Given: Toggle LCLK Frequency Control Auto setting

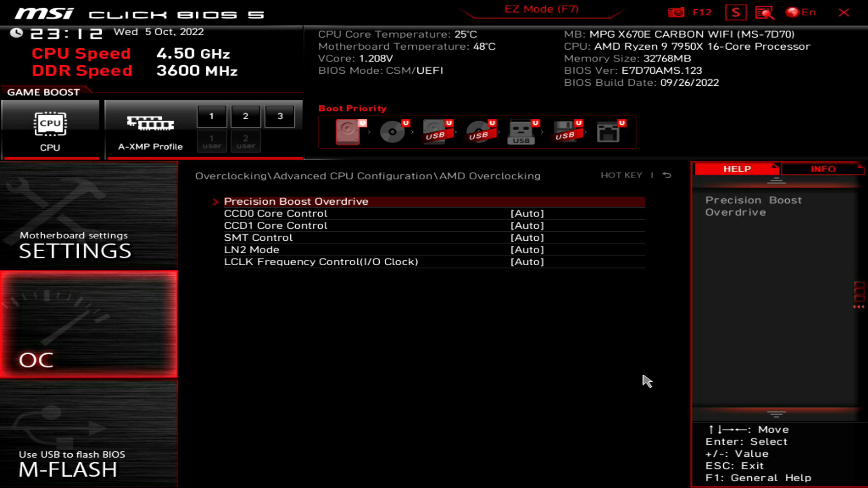Looking at the screenshot, I should (528, 262).
